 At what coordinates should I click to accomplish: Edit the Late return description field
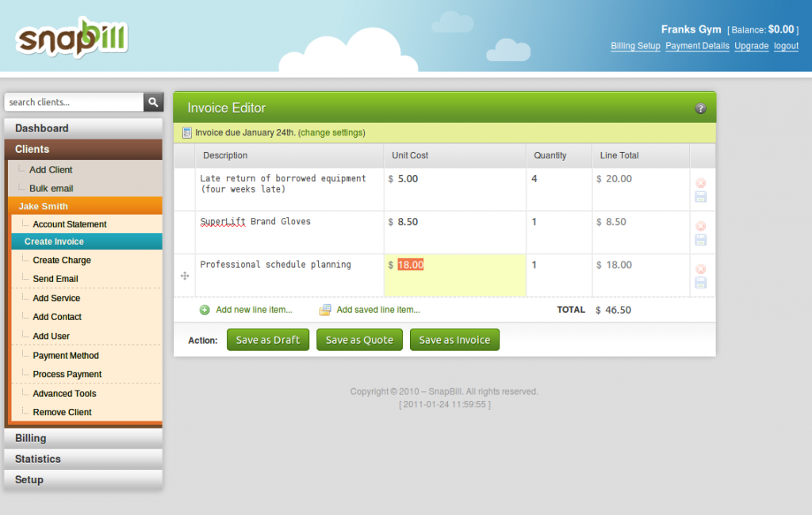click(289, 189)
